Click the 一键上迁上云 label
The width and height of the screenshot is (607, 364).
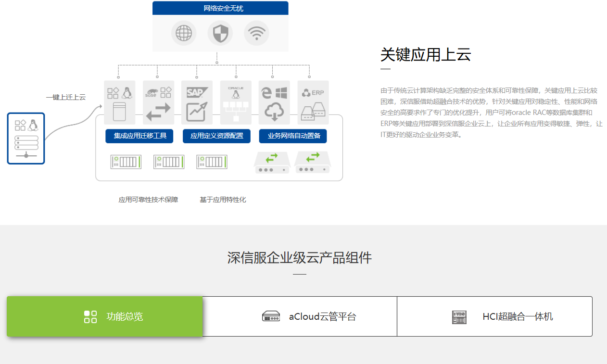(66, 97)
